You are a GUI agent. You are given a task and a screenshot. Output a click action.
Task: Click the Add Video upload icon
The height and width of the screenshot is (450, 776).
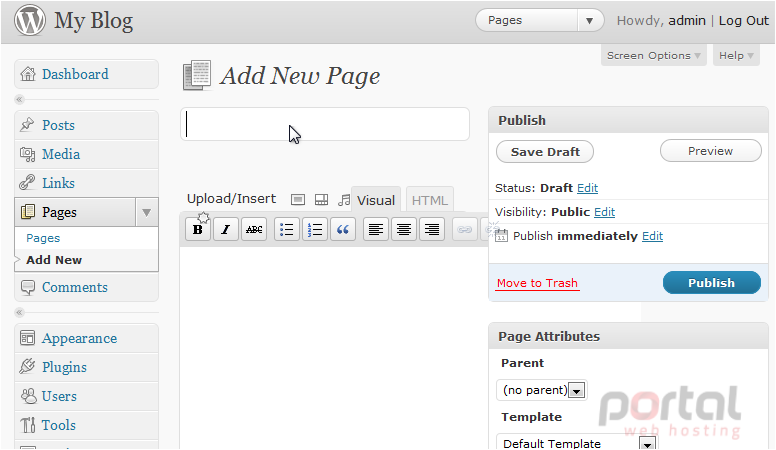(x=322, y=200)
